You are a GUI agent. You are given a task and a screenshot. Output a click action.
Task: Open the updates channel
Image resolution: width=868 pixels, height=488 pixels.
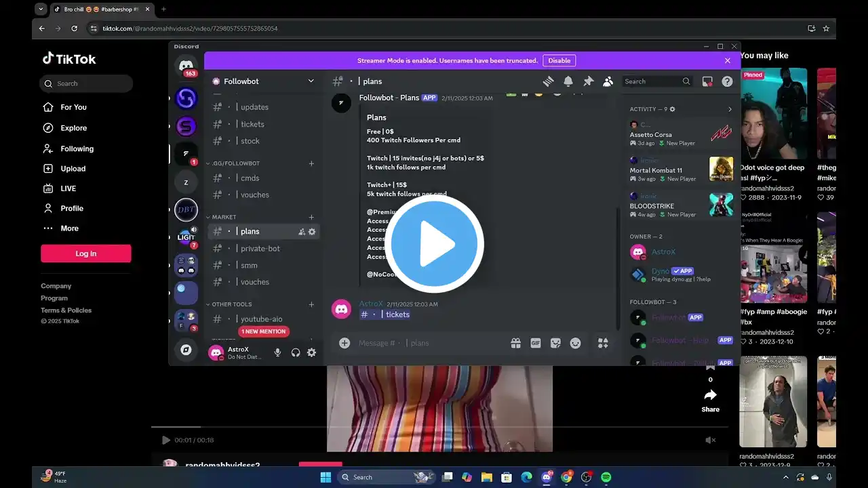[x=263, y=107]
